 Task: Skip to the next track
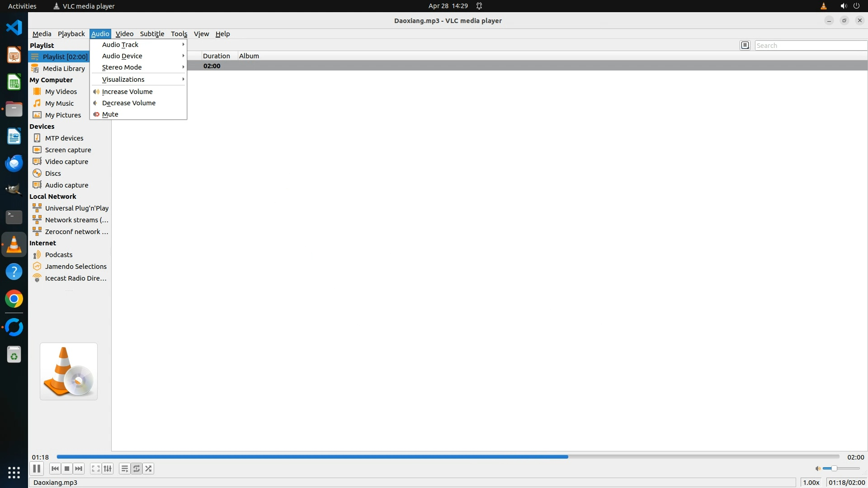(x=79, y=469)
